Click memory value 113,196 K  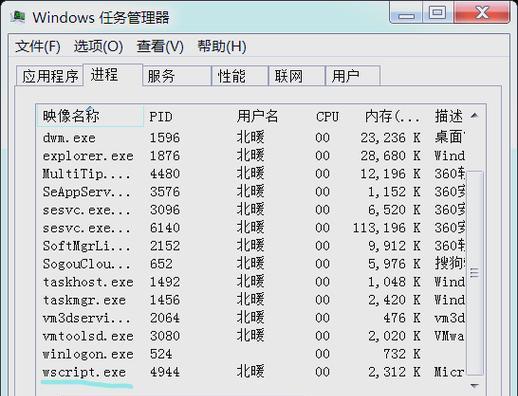[387, 228]
